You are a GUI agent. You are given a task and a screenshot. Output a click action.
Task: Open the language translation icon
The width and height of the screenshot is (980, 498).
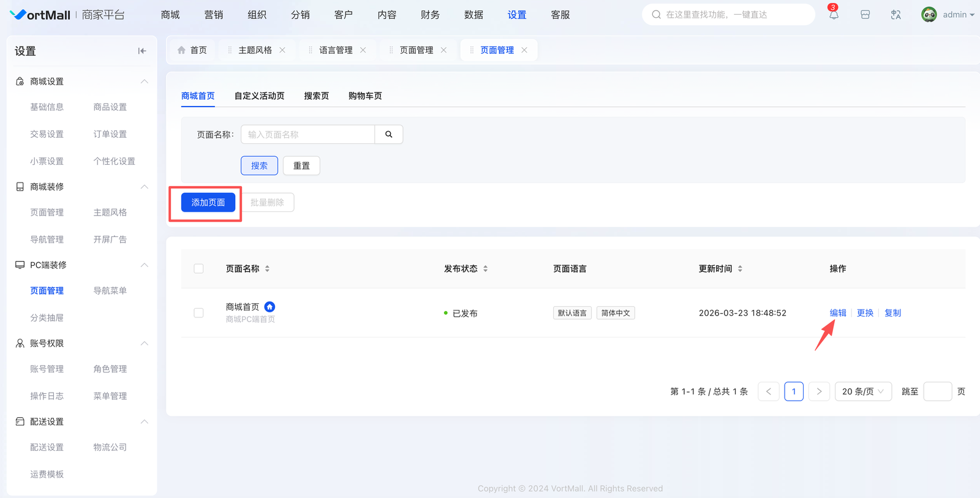(895, 15)
